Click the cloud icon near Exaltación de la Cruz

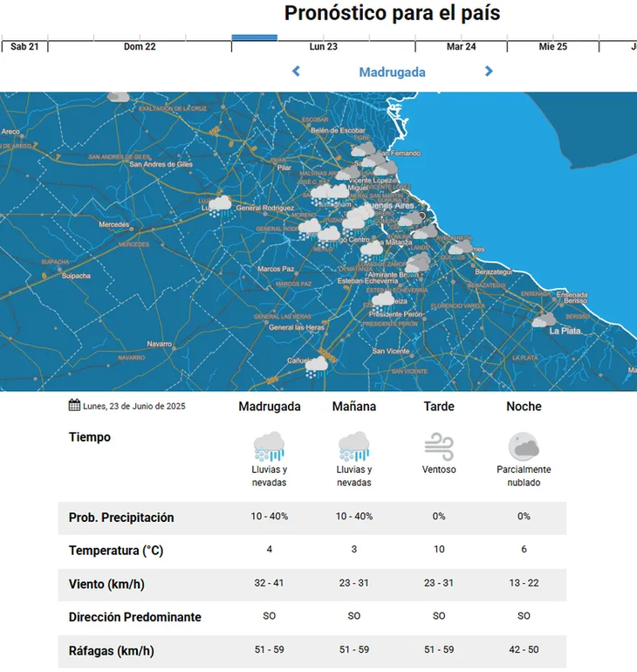coord(118,98)
